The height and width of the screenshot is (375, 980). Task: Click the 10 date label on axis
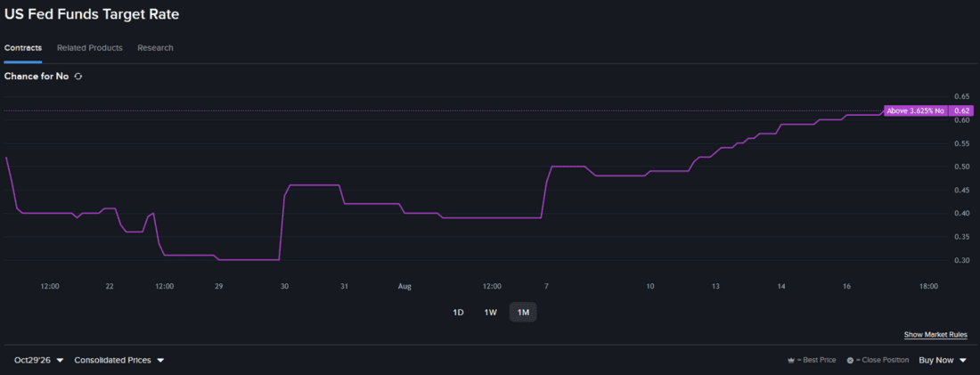(x=650, y=286)
